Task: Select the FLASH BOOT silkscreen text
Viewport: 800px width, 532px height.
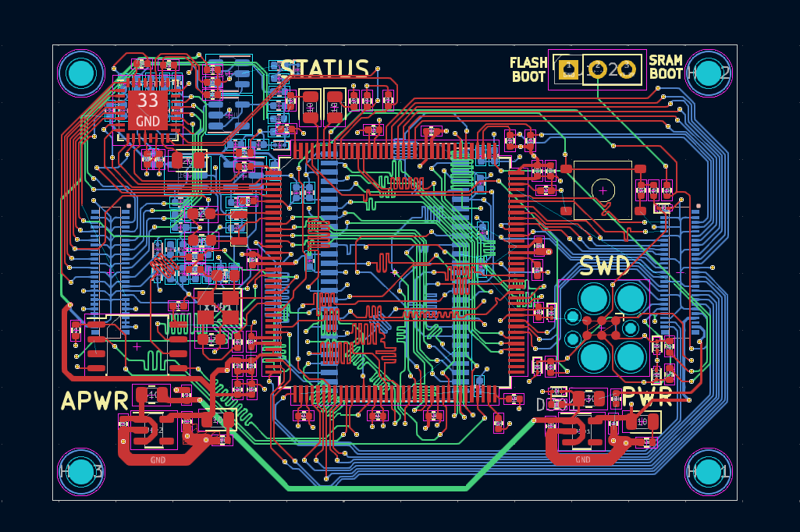Action: [528, 69]
